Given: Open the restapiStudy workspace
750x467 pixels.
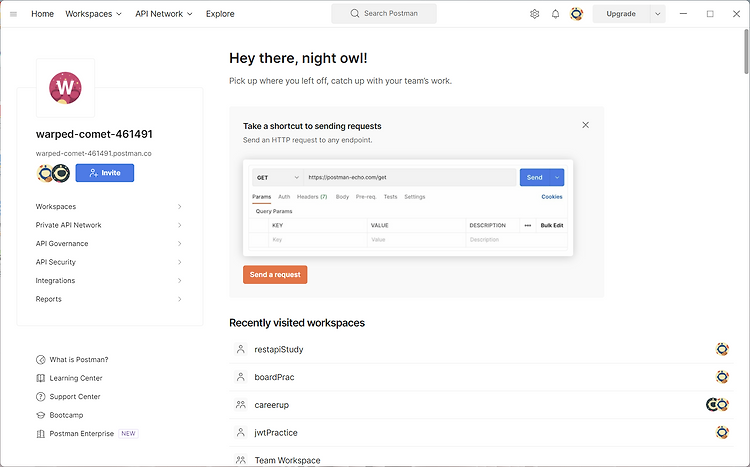Looking at the screenshot, I should click(279, 349).
